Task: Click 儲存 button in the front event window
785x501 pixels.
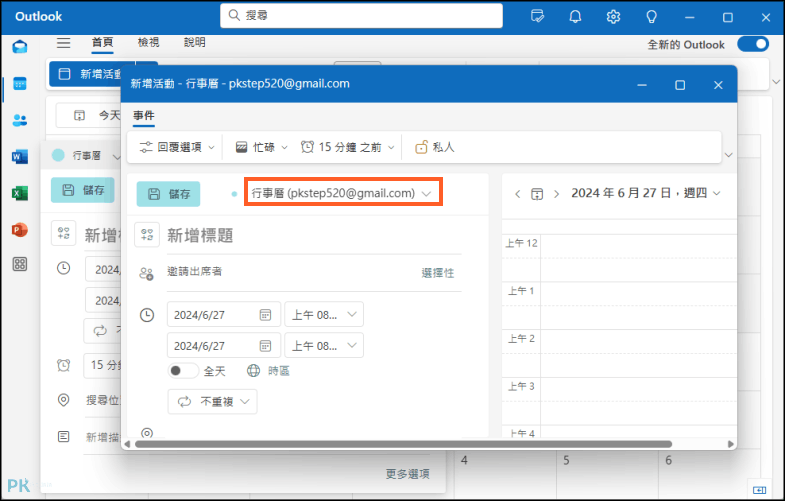Action: click(x=169, y=194)
